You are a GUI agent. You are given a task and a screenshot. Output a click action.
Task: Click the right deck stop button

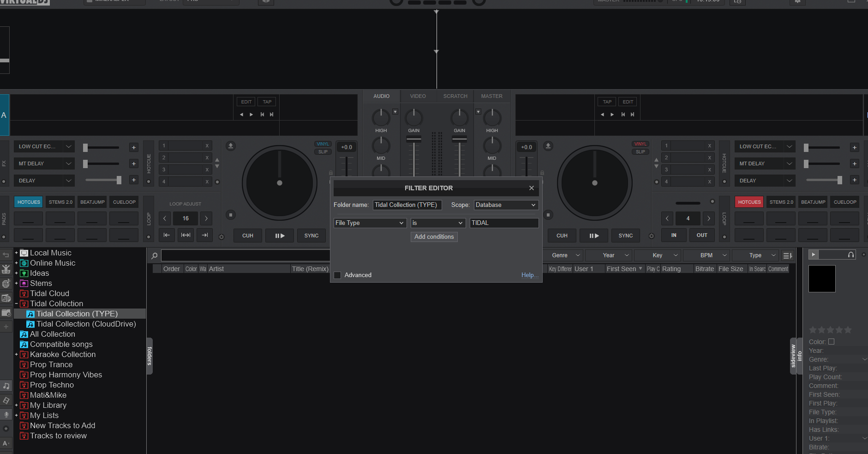(x=548, y=215)
